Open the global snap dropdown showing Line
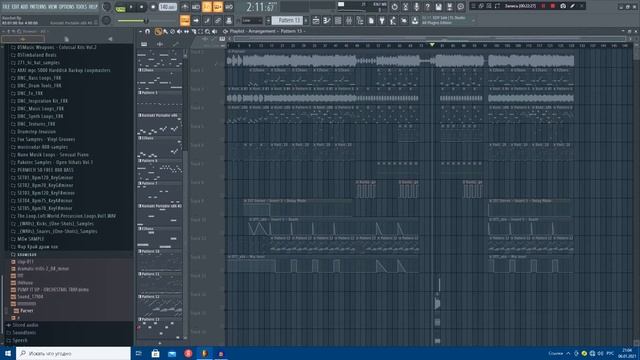640x360 pixels. point(252,20)
